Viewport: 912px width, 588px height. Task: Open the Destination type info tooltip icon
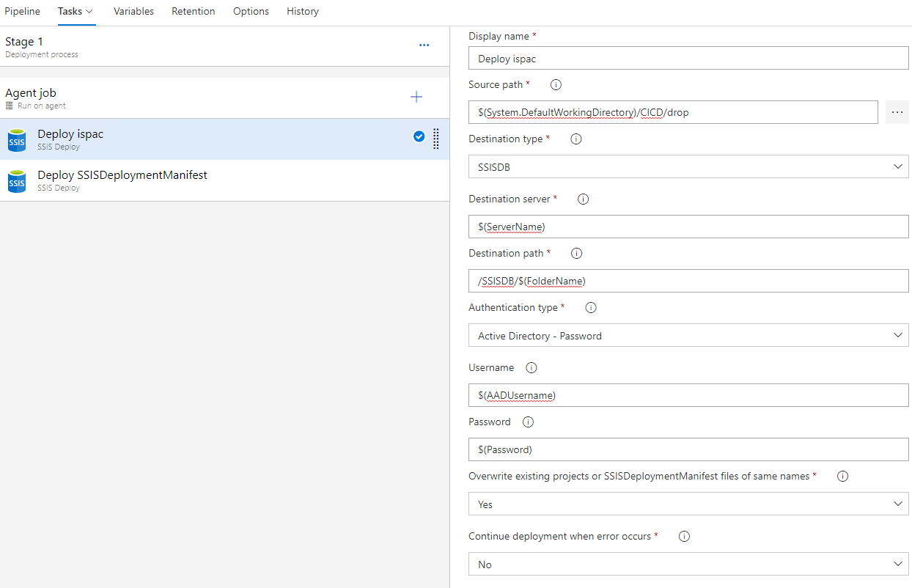pyautogui.click(x=575, y=139)
